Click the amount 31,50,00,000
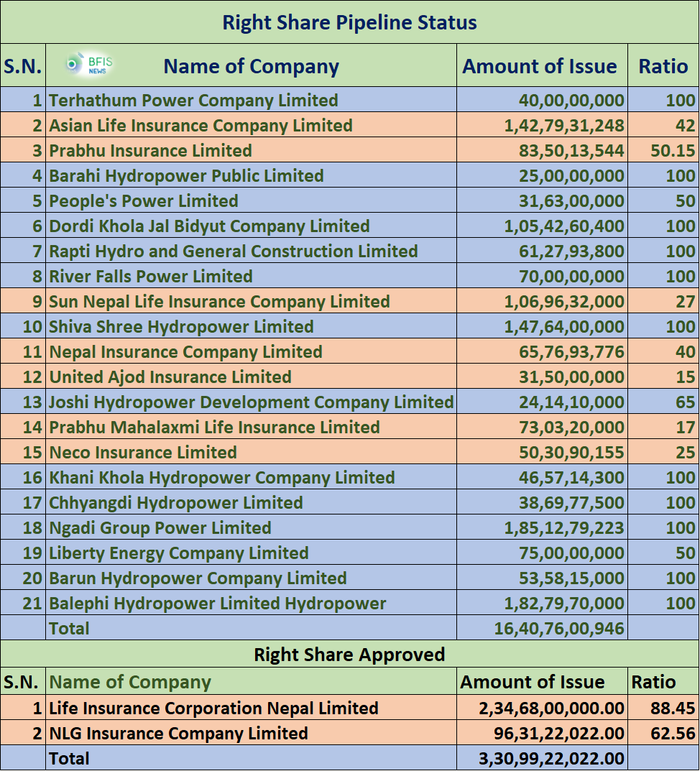The width and height of the screenshot is (700, 771). (x=571, y=377)
